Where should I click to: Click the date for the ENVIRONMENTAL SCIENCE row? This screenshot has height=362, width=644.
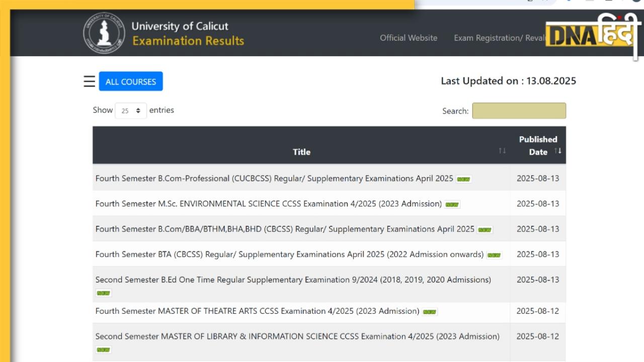538,204
